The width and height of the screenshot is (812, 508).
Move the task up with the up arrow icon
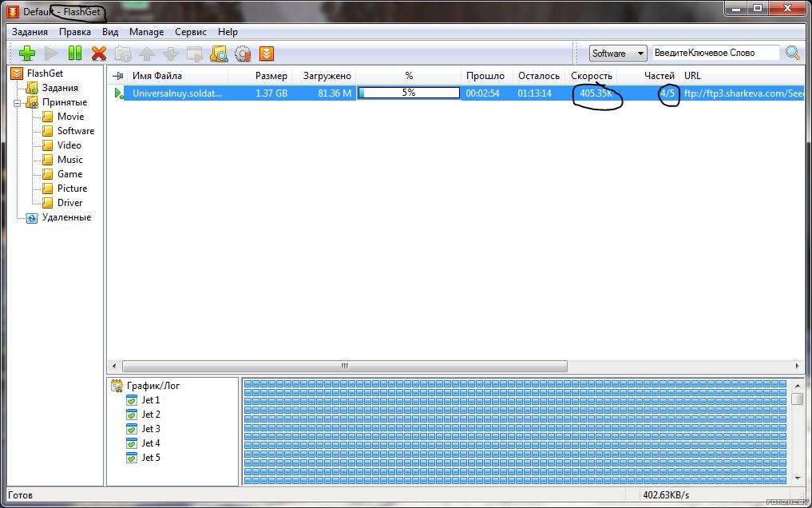click(147, 54)
